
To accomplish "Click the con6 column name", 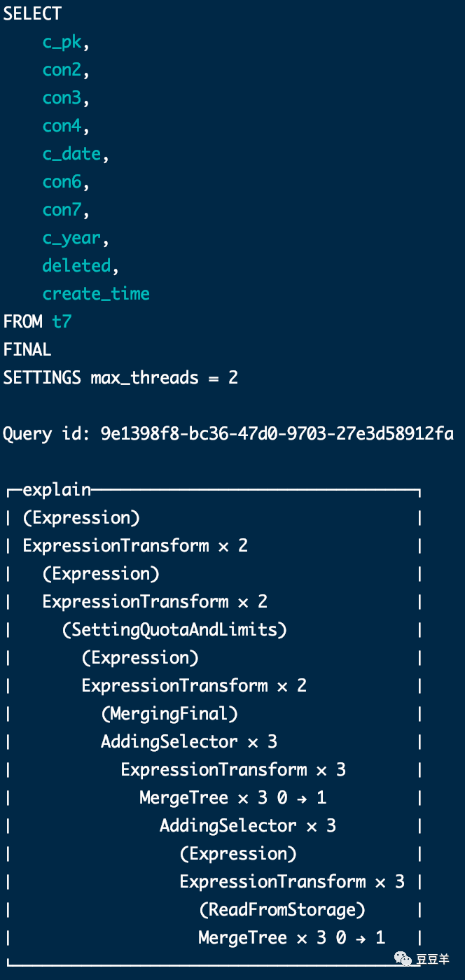I will [x=62, y=182].
